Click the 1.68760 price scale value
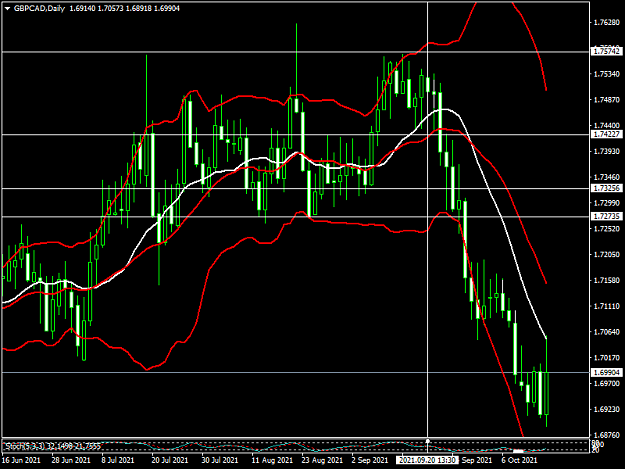 (x=607, y=435)
